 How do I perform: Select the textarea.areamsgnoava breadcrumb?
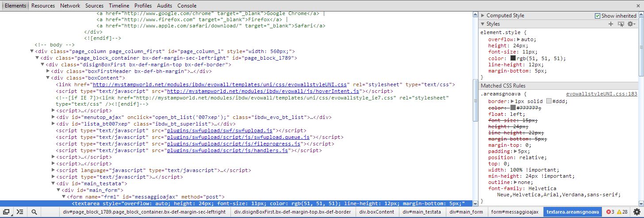[572, 212]
